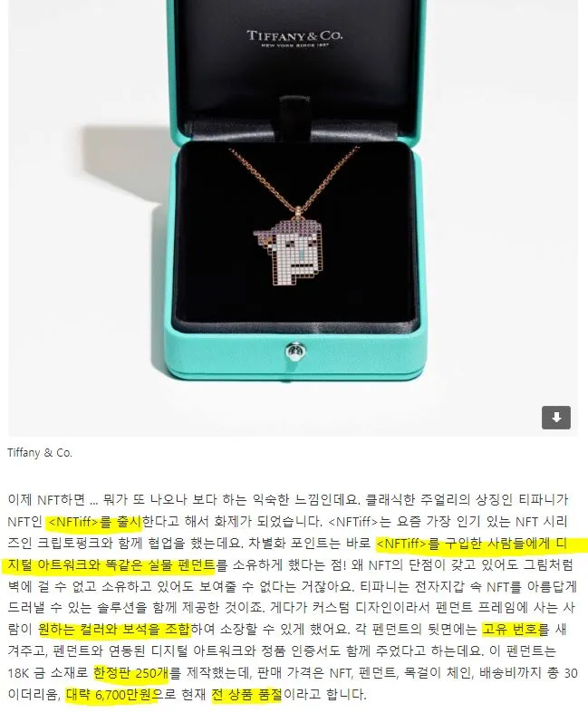Image resolution: width=588 pixels, height=713 pixels.
Task: Select the 'Tiffany & Co.' image caption
Action: pos(40,452)
